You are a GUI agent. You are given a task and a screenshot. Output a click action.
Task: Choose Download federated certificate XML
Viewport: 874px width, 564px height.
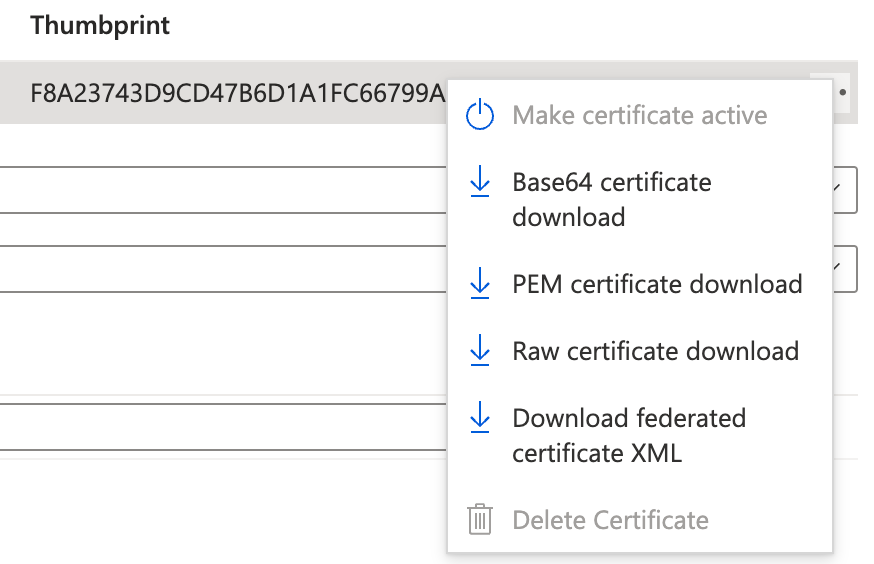point(640,435)
